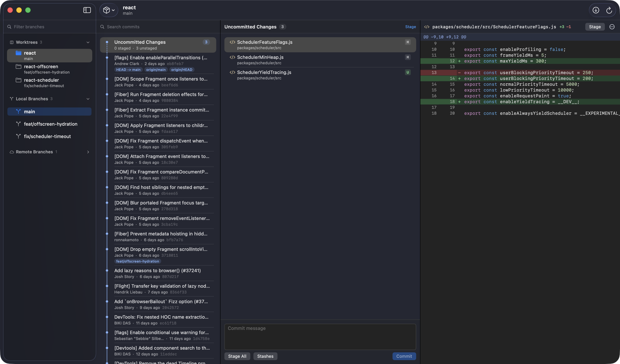The height and width of the screenshot is (364, 620).
Task: Click the HEAD -> main ref tag
Action: [x=128, y=70]
